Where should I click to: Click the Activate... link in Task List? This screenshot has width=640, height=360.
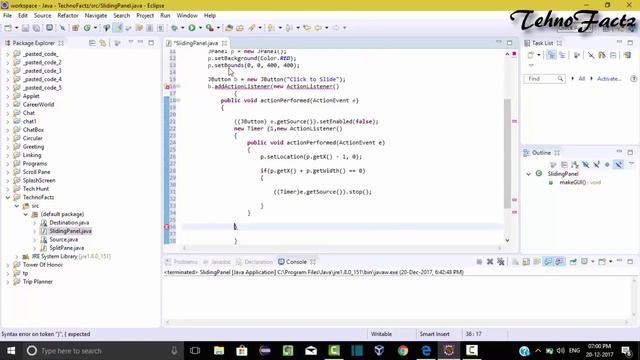coord(609,78)
